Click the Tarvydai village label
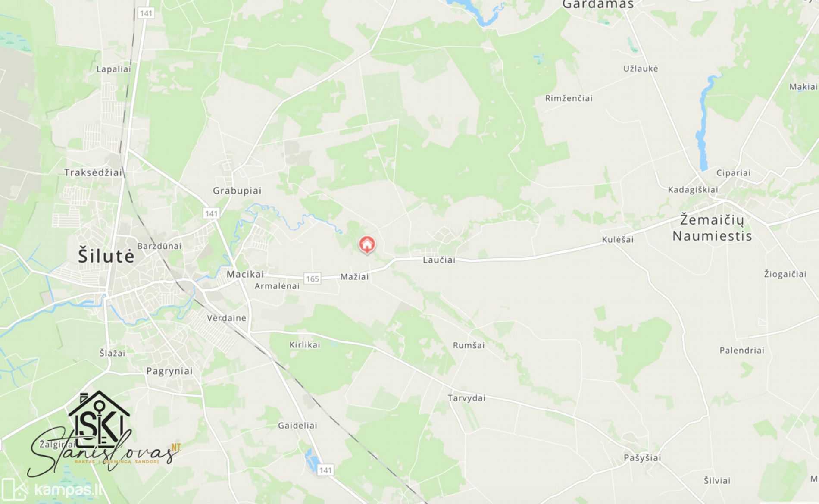819x504 pixels. [x=466, y=398]
